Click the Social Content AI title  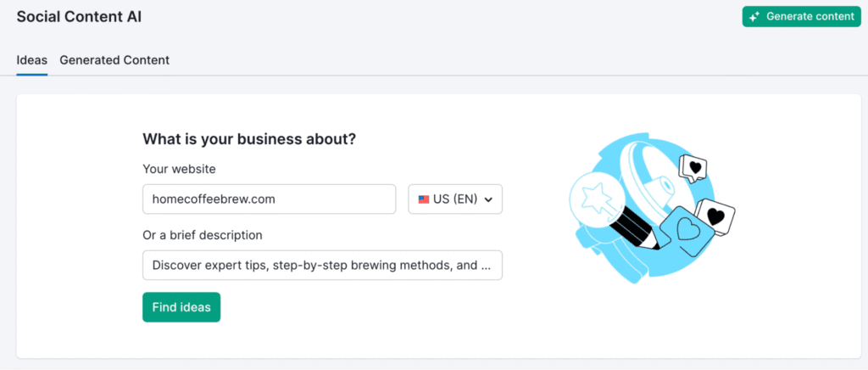click(x=79, y=17)
